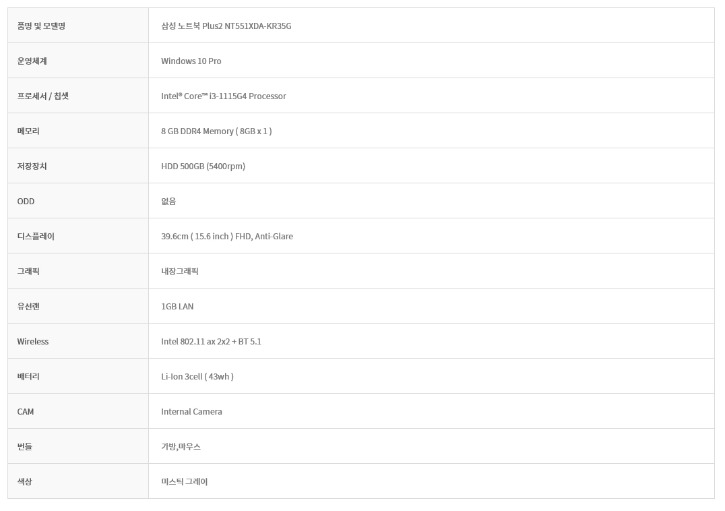Select the Li-Ion 3cell (43wh) value
This screenshot has width=725, height=511.
(197, 376)
